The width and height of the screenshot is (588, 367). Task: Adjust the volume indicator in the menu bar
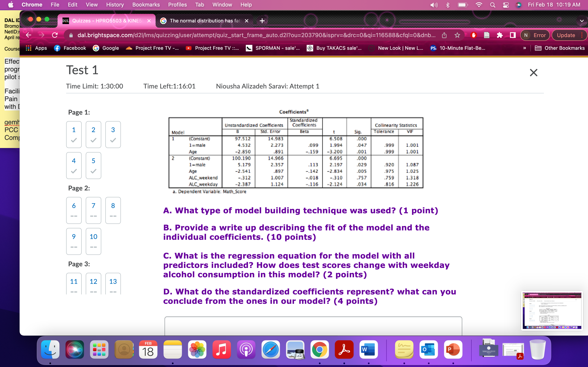pos(434,5)
